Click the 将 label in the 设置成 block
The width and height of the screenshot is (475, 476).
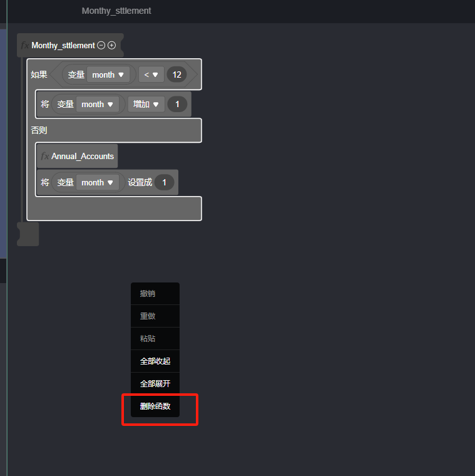click(45, 182)
